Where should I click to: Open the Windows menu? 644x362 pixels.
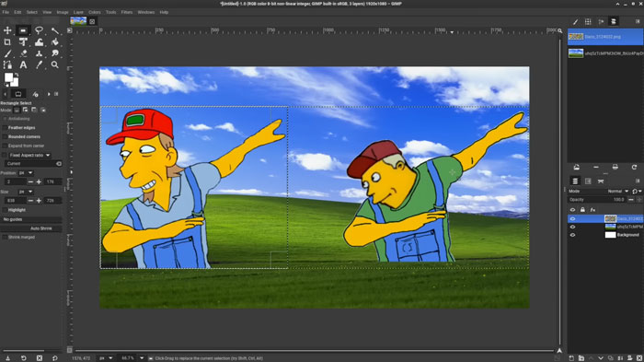coord(145,12)
